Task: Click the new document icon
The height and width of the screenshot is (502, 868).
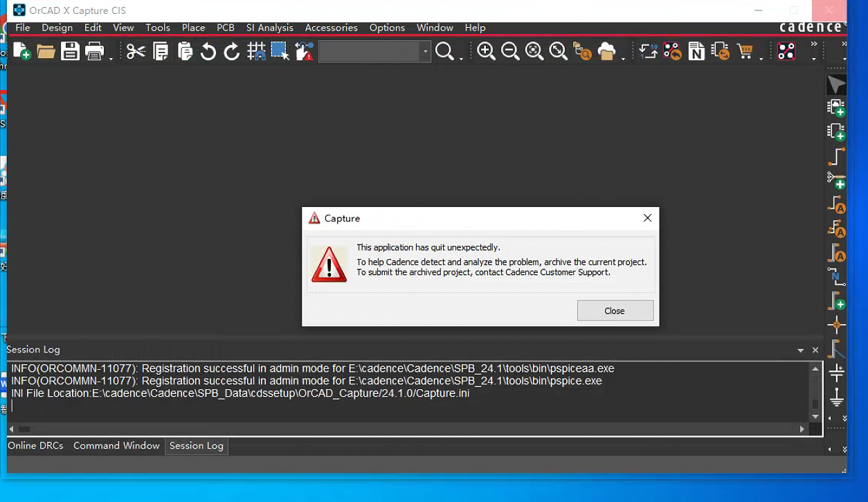Action: [21, 51]
